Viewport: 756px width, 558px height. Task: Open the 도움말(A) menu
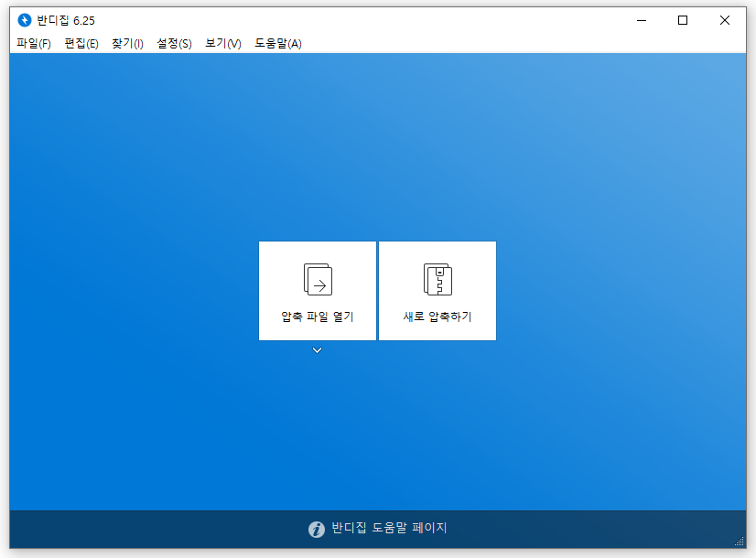278,44
